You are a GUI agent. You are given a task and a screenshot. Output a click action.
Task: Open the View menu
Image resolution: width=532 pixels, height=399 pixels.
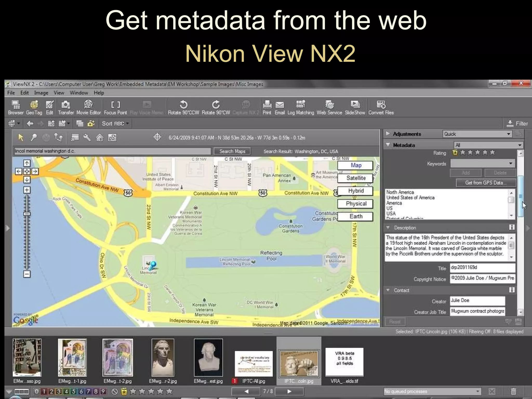click(59, 93)
